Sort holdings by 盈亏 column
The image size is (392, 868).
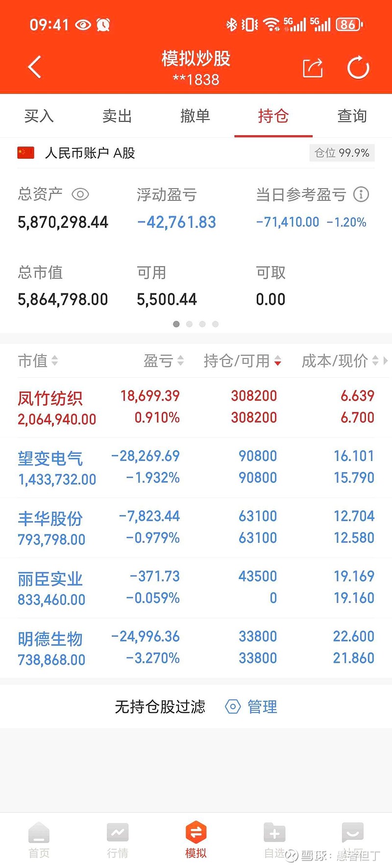pyautogui.click(x=164, y=361)
